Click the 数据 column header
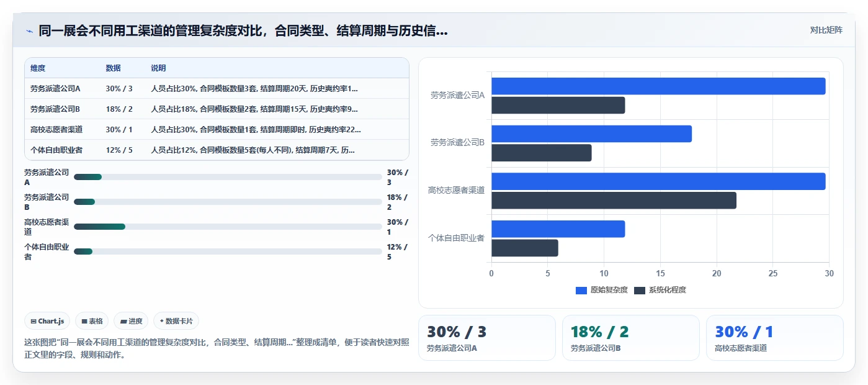This screenshot has height=385, width=868. pos(113,68)
